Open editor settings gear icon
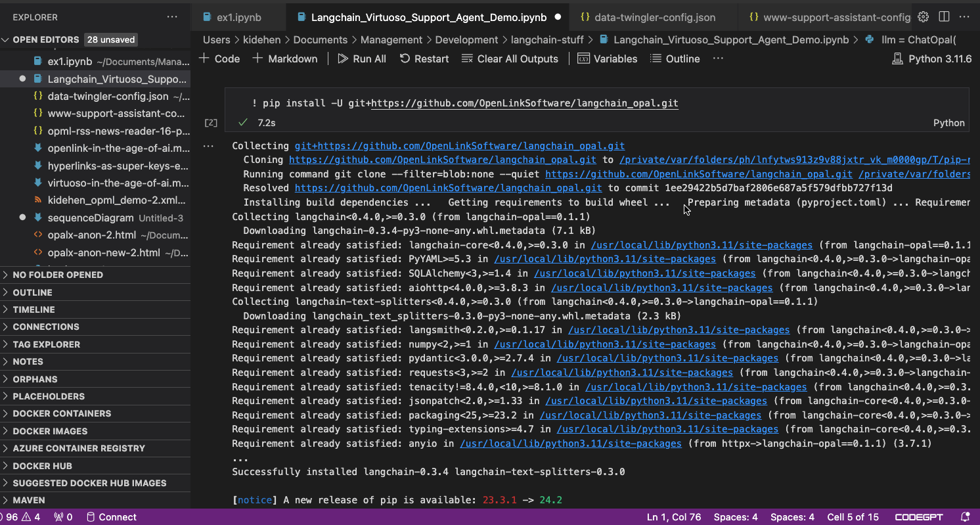The image size is (980, 525). [x=923, y=17]
